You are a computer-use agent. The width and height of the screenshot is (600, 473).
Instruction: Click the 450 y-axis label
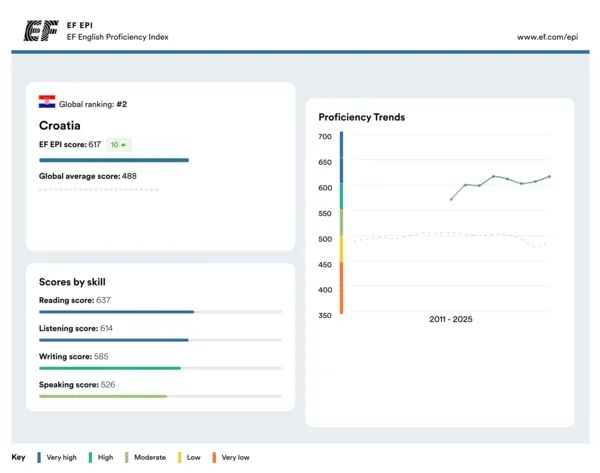tap(325, 265)
